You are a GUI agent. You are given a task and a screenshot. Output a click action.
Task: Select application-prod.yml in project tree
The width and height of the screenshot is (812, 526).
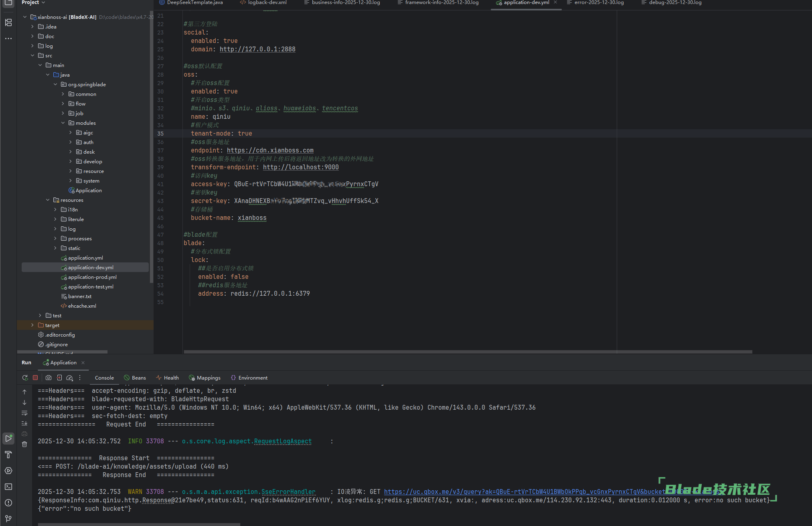pos(92,277)
